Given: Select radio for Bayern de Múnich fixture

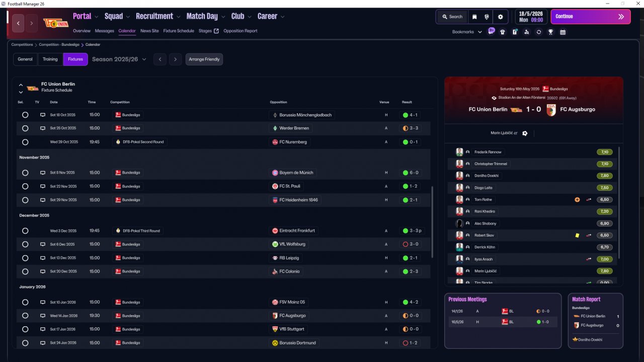Looking at the screenshot, I should click(x=25, y=173).
